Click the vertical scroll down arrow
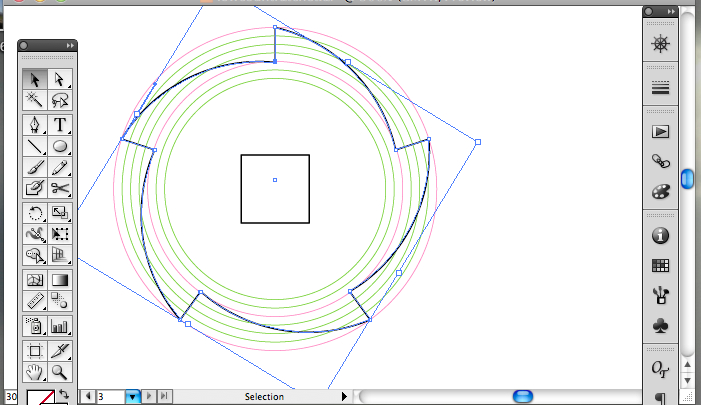The height and width of the screenshot is (405, 701). point(688,380)
